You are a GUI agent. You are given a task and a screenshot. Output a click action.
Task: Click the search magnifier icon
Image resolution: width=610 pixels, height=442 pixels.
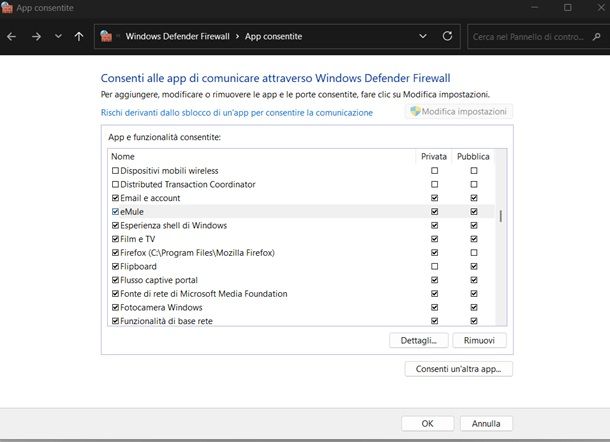pyautogui.click(x=596, y=37)
